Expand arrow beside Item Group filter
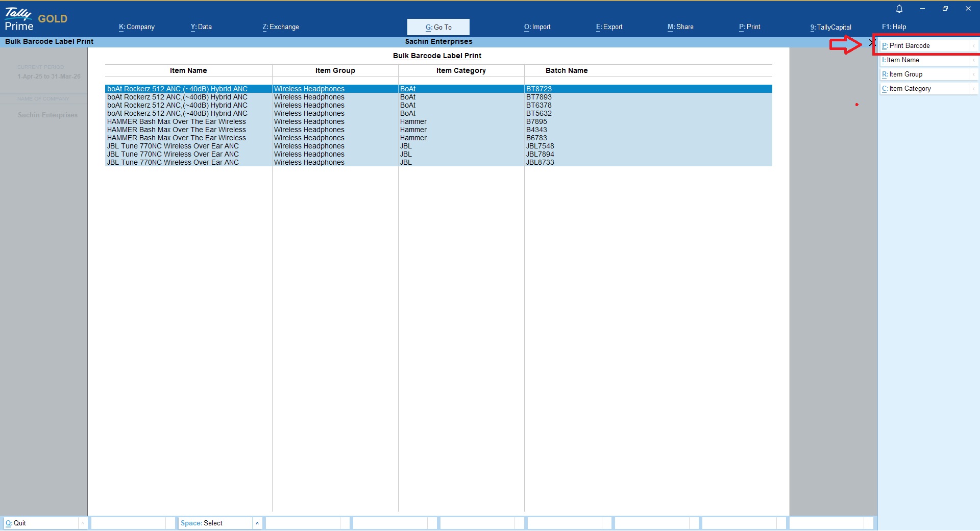This screenshot has width=980, height=531. (974, 74)
